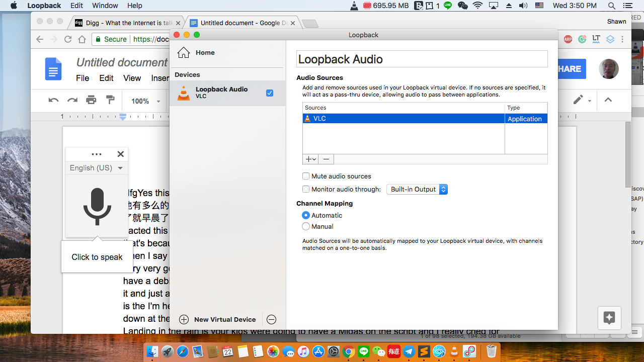644x362 pixels.
Task: Open the Window menu in menu bar
Action: pos(105,6)
